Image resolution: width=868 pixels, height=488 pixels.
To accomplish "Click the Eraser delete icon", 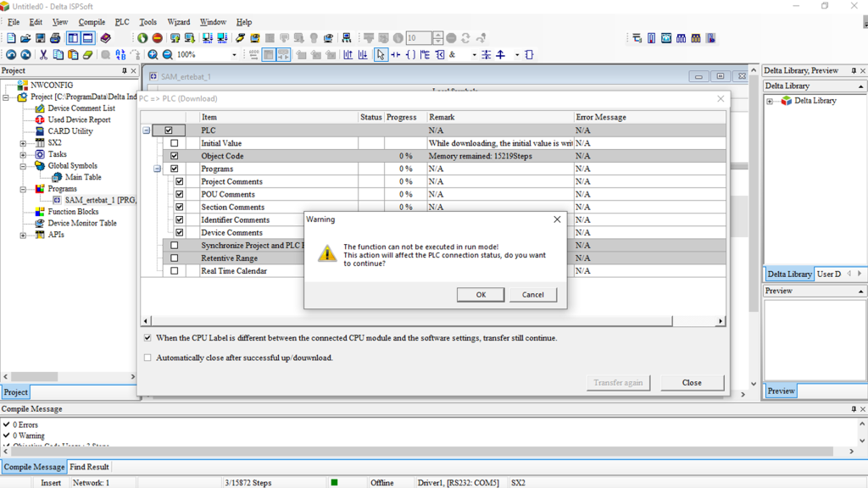I will pos(87,55).
